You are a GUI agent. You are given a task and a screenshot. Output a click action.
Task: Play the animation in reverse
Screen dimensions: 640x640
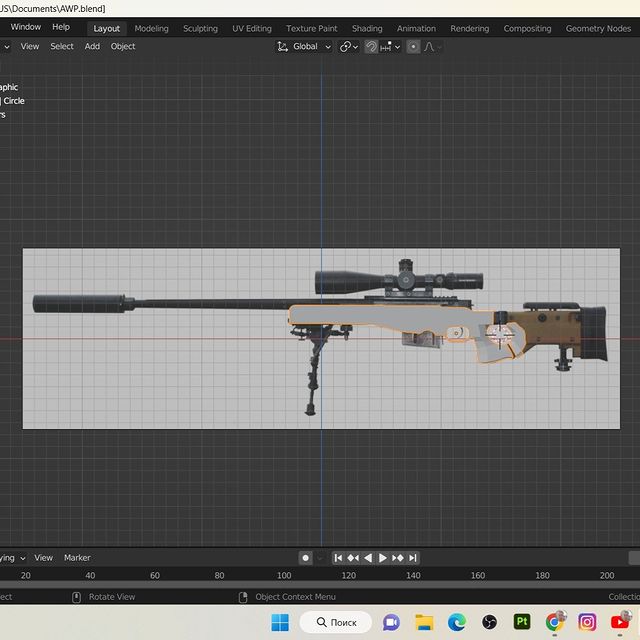point(368,558)
